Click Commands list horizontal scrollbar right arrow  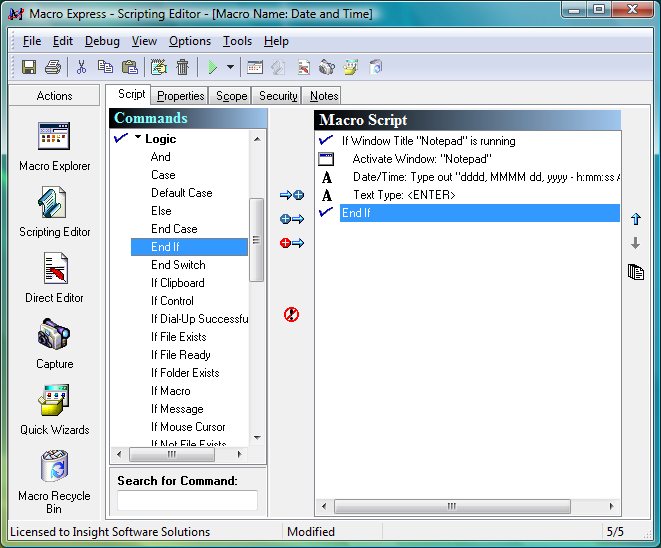pyautogui.click(x=239, y=454)
